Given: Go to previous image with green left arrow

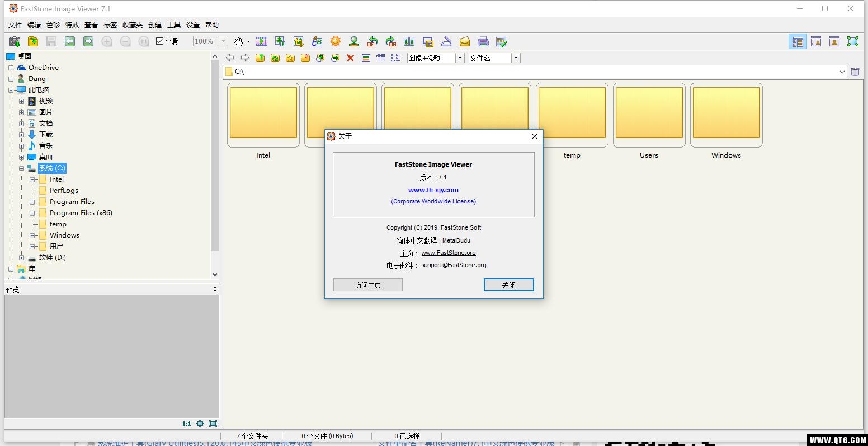Looking at the screenshot, I should pos(70,41).
